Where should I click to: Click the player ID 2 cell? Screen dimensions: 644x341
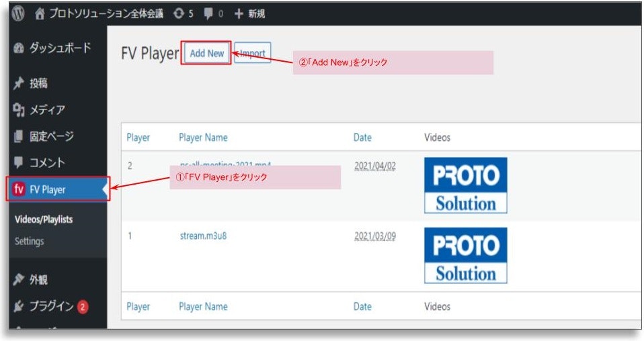pyautogui.click(x=130, y=166)
